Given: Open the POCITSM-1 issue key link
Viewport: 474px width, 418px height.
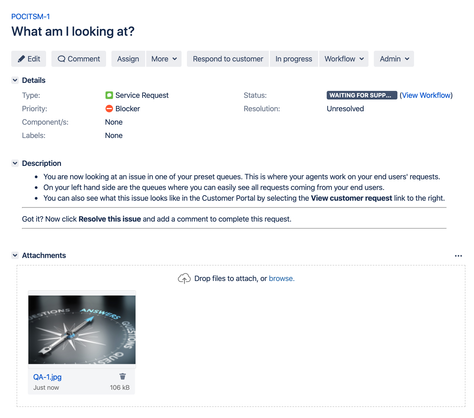Looking at the screenshot, I should [x=30, y=17].
